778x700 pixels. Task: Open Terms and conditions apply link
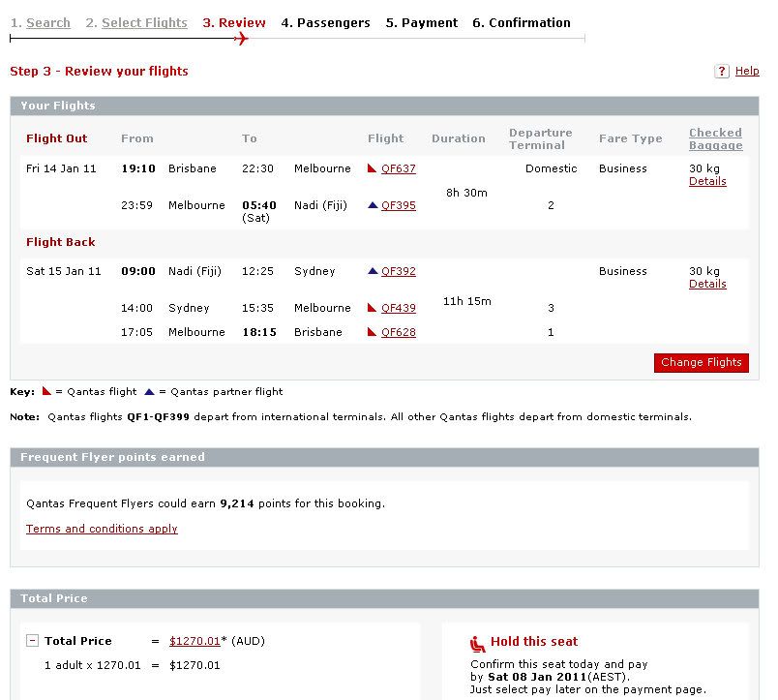click(102, 529)
